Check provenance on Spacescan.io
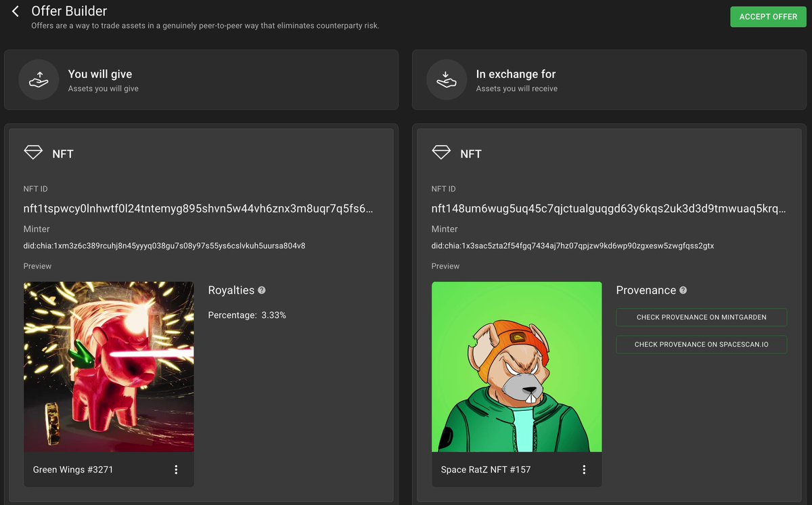Viewport: 812px width, 505px height. (x=702, y=345)
